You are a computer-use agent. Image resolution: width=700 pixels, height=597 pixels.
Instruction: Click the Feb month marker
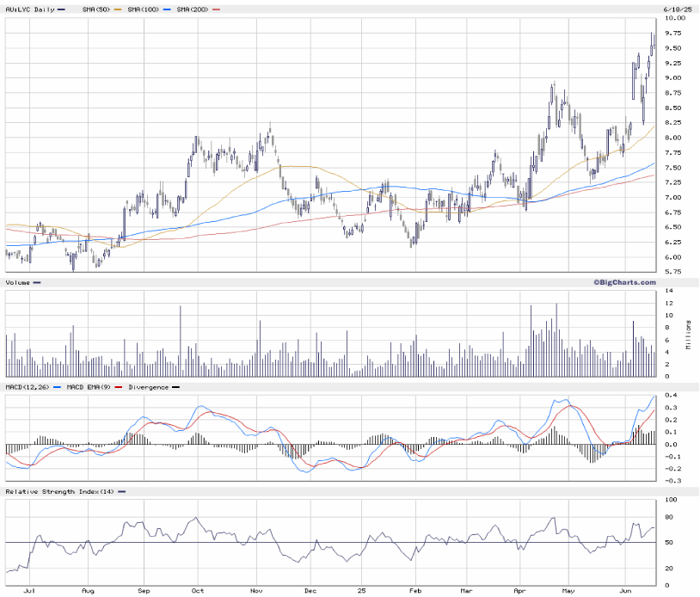pos(414,592)
